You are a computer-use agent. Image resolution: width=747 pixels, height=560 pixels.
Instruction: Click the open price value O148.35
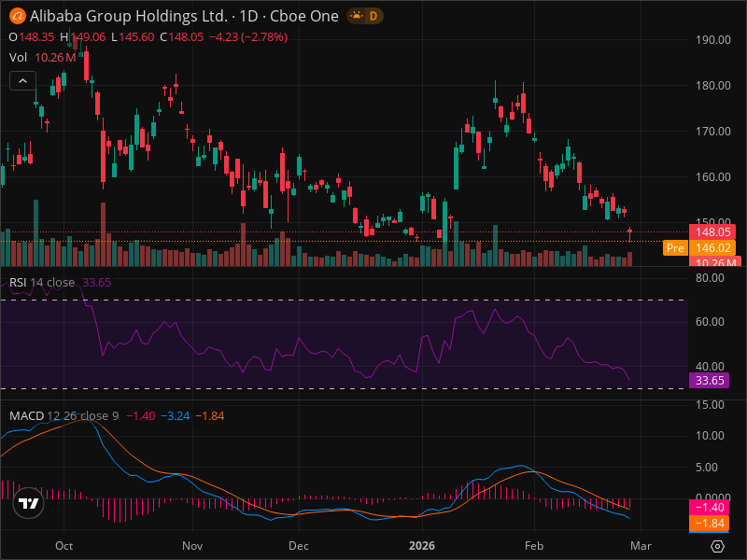[32, 37]
